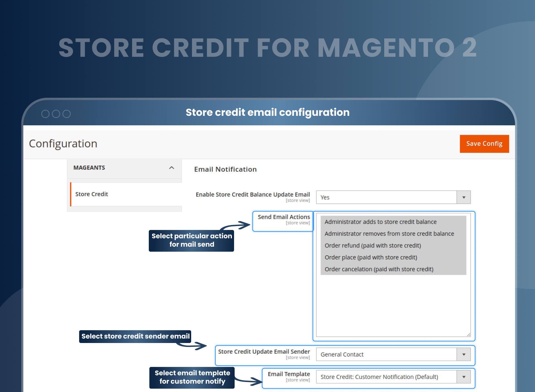Viewport: 535px width, 392px height.
Task: Click the multiselect resize handle corner
Action: pos(469,335)
